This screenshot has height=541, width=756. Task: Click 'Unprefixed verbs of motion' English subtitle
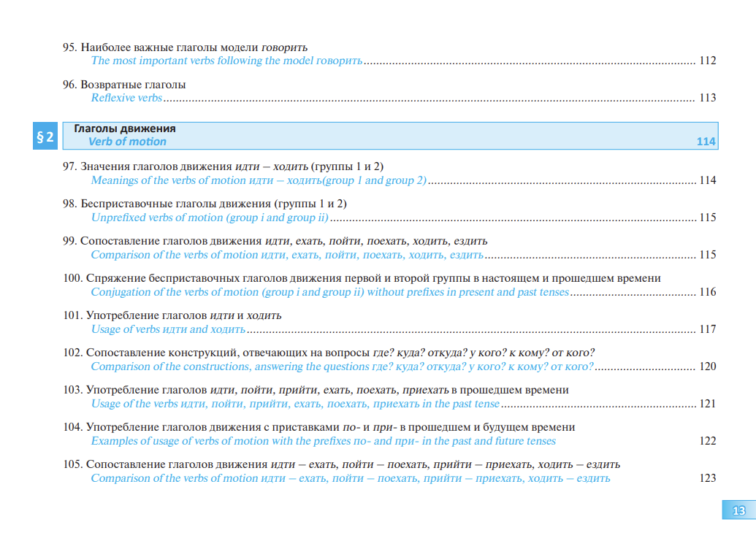(x=210, y=218)
